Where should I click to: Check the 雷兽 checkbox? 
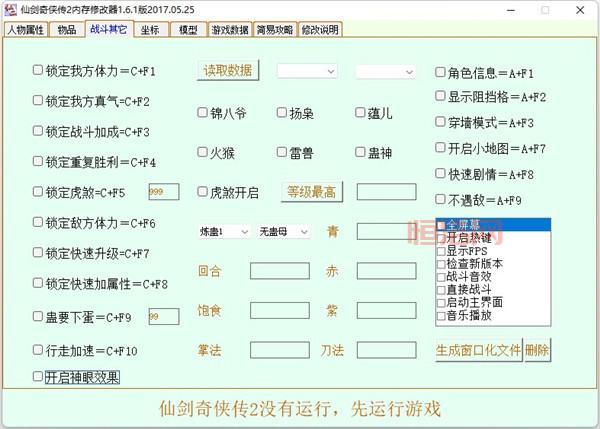pos(282,153)
